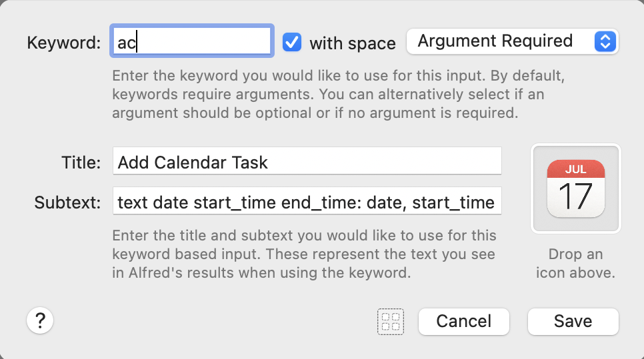Click the 'Drop an icon above.' caption
This screenshot has width=644, height=359.
(575, 263)
